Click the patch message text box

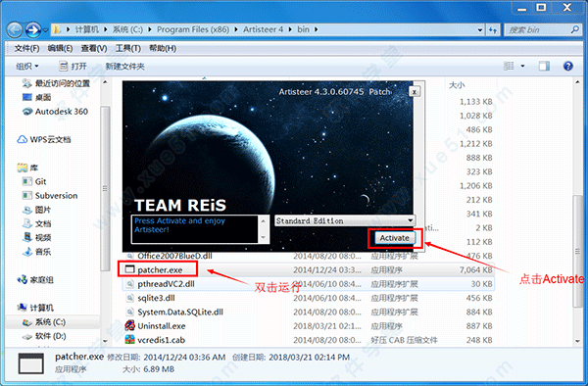[195, 229]
